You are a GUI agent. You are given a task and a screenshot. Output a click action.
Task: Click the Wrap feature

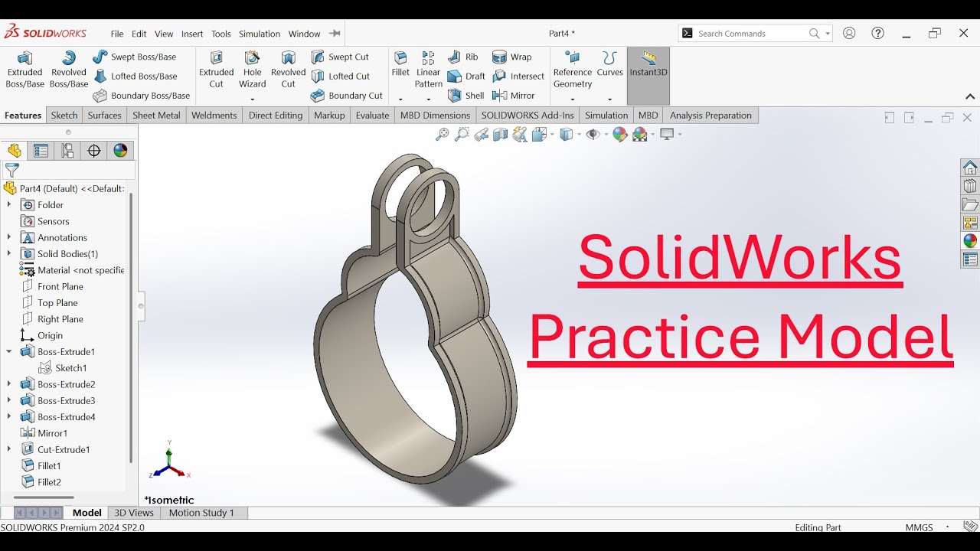click(512, 57)
